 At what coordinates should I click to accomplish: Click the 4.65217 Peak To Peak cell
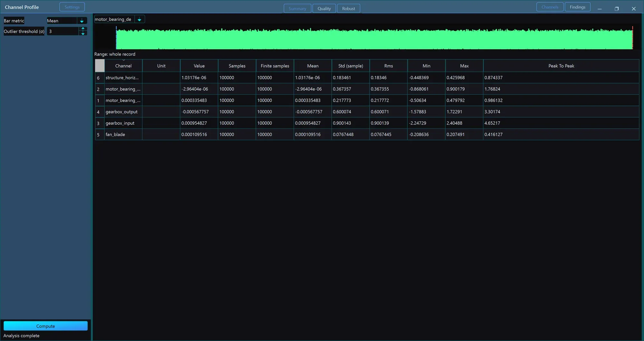[561, 123]
